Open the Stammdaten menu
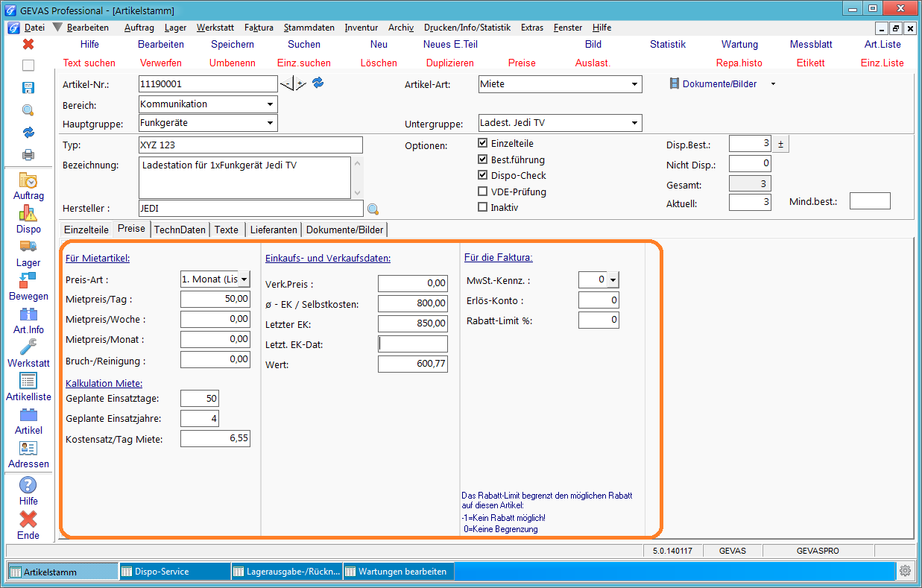Image resolution: width=922 pixels, height=588 pixels. (309, 28)
